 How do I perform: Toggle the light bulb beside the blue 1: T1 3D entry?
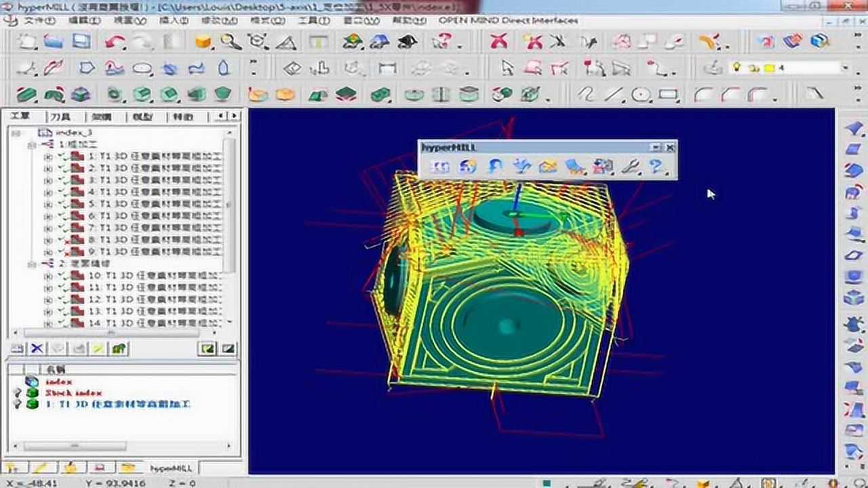point(18,404)
